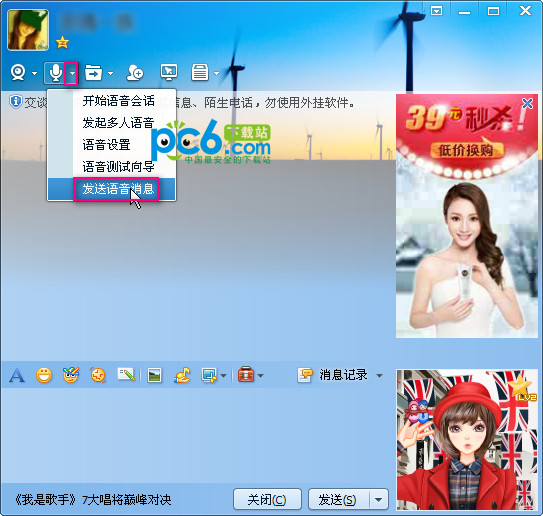This screenshot has height=516, width=543.
Task: Click the VIP magic emoticon icon
Action: coord(71,375)
